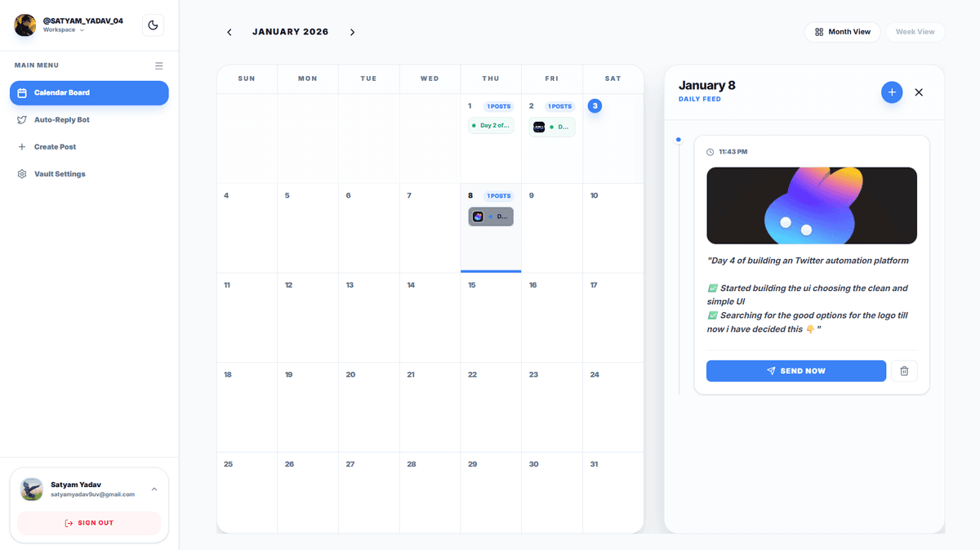Screen dimensions: 980x550
Task: Delete the scheduled post using the trash icon
Action: (904, 371)
